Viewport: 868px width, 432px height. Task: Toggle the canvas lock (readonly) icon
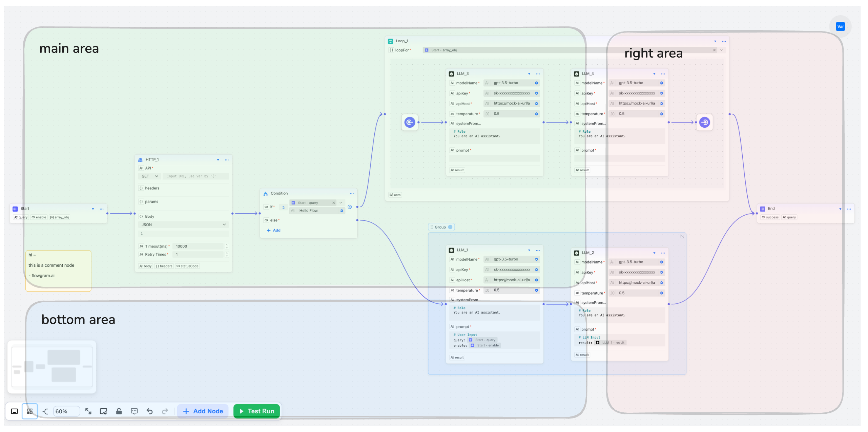(x=119, y=411)
